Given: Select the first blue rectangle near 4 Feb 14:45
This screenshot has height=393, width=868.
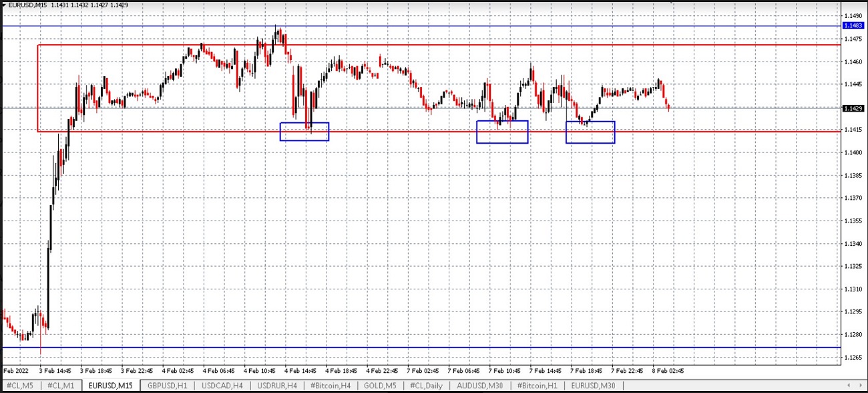Looking at the screenshot, I should click(x=304, y=132).
